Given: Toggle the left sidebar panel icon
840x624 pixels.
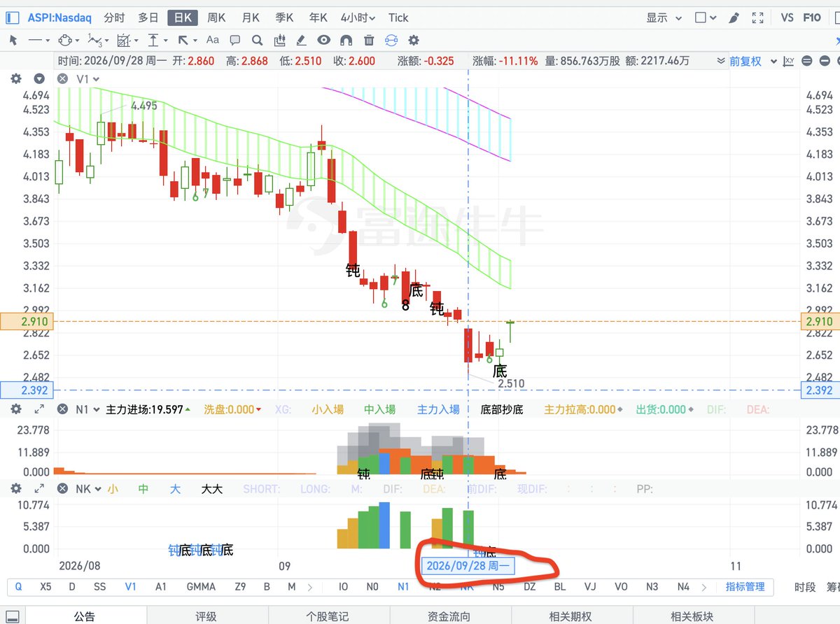Looking at the screenshot, I should 12,17.
